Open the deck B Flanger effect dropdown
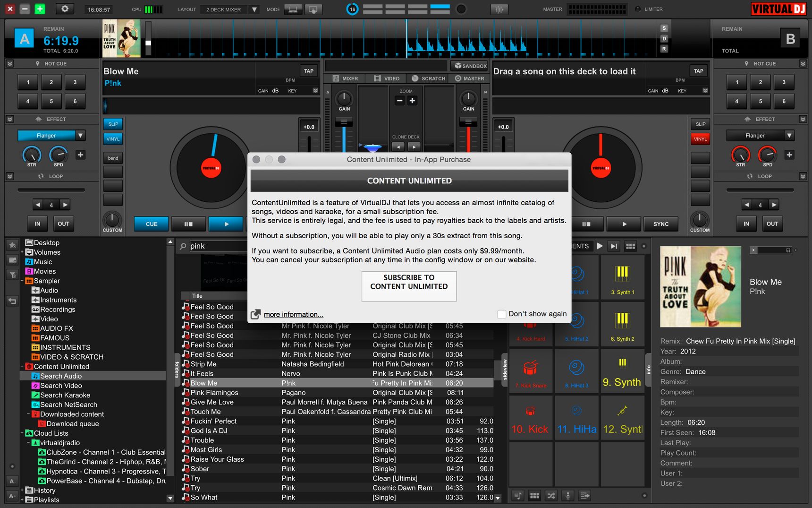Image resolution: width=812 pixels, height=508 pixels. tap(789, 136)
